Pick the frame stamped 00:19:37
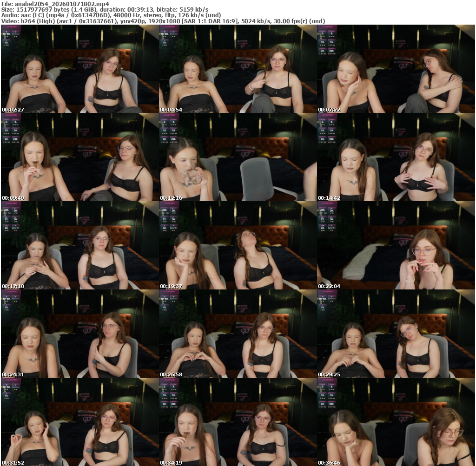This screenshot has width=476, height=466. pyautogui.click(x=238, y=245)
